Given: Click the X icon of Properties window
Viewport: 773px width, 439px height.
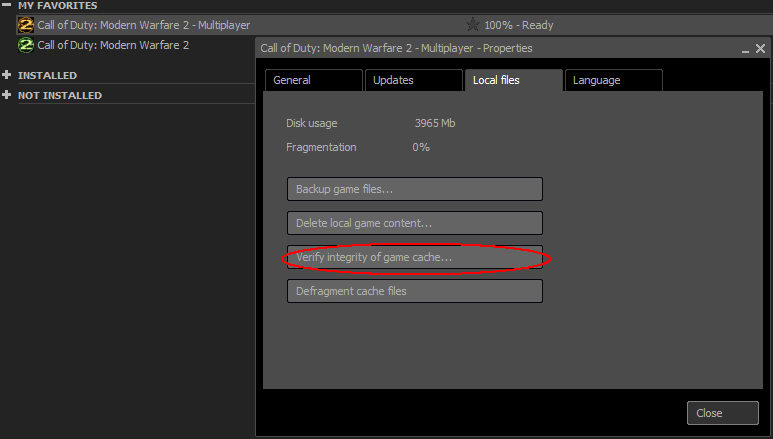Looking at the screenshot, I should 760,48.
